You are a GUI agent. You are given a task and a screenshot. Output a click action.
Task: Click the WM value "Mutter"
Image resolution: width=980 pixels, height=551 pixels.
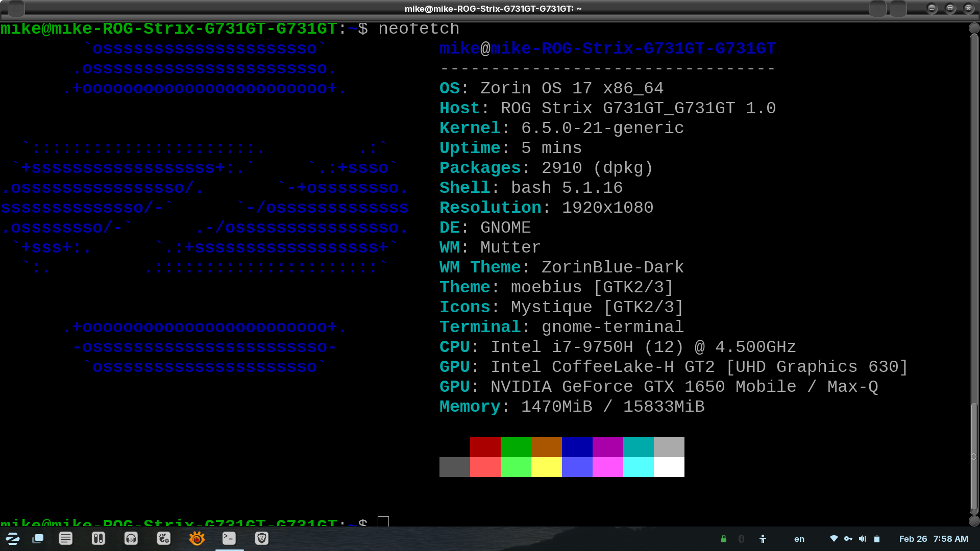pos(511,247)
